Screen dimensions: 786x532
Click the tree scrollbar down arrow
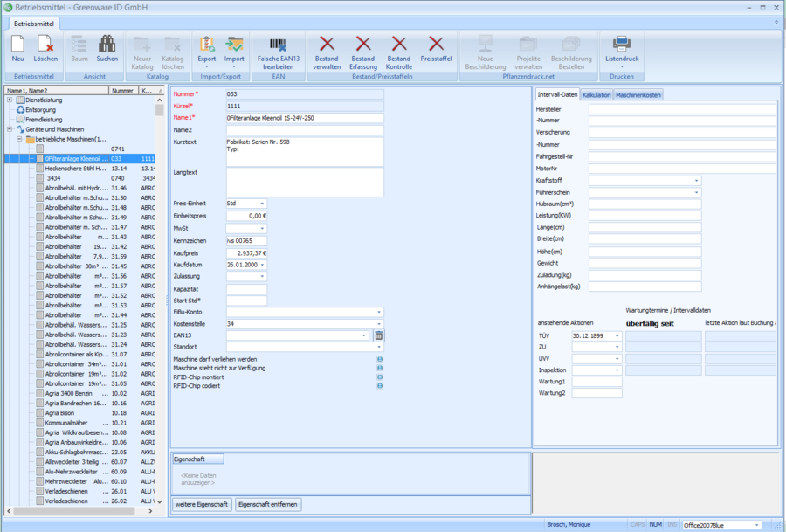pos(160,501)
